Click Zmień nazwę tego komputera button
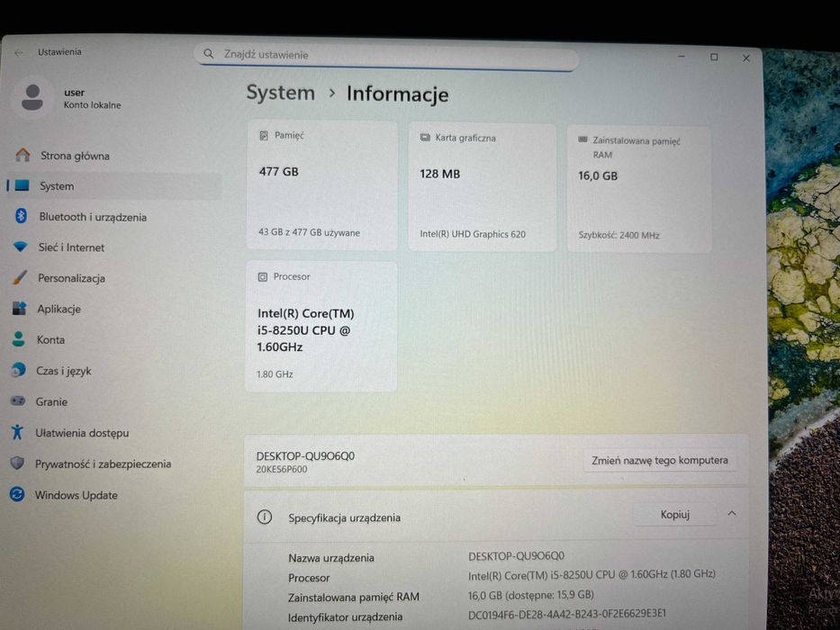Image resolution: width=840 pixels, height=630 pixels. pos(659,460)
